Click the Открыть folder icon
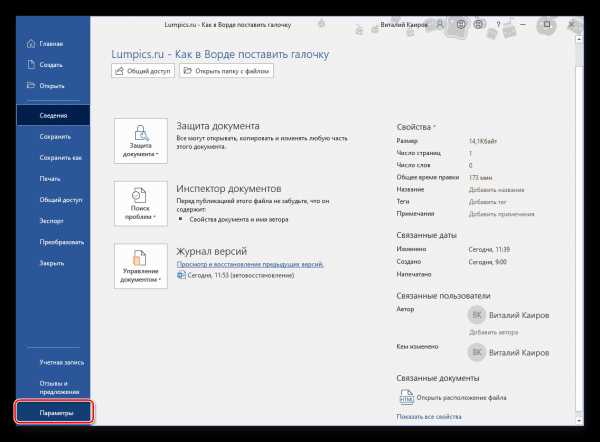600x442 pixels. (x=31, y=85)
